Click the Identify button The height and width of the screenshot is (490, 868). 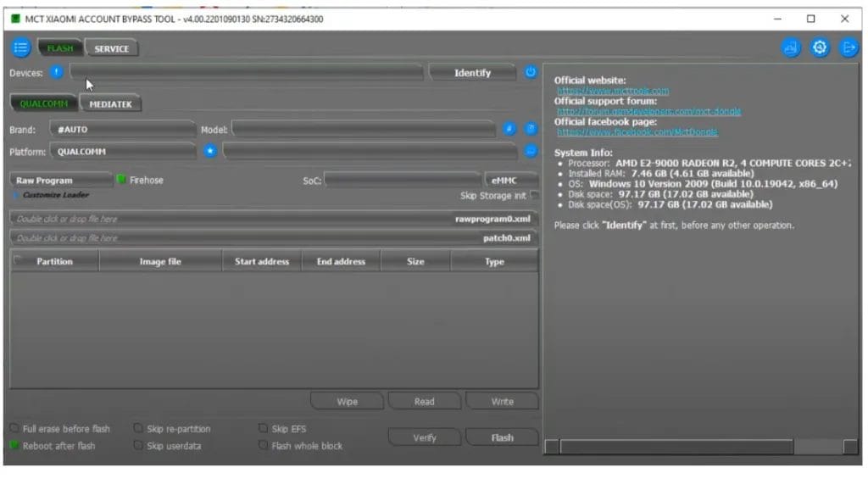[472, 72]
